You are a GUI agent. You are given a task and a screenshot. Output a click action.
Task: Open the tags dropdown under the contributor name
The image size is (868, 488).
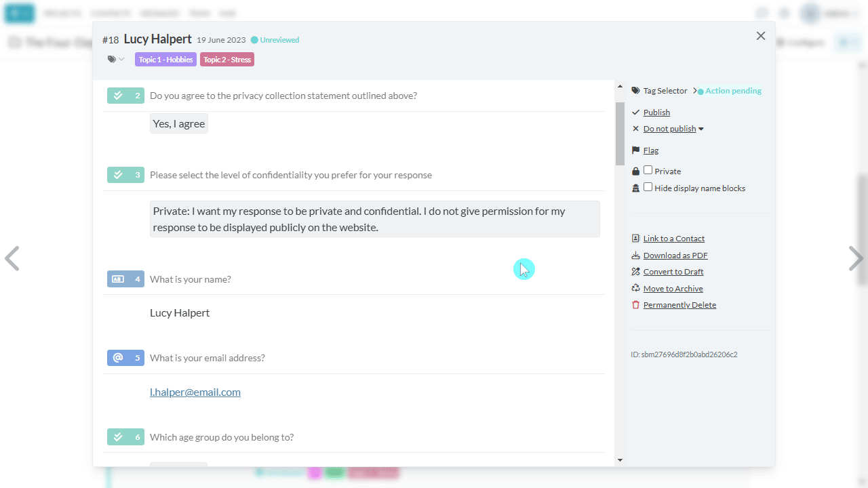pos(116,60)
